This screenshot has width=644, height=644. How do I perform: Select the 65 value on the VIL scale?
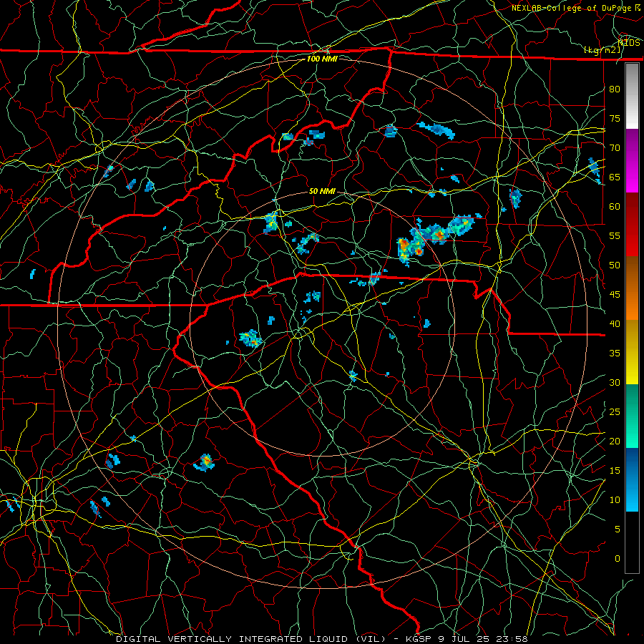click(615, 177)
